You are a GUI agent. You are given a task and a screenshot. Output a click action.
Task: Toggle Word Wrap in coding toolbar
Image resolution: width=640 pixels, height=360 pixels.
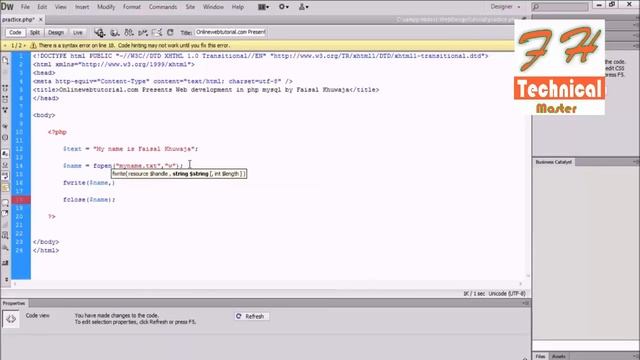[x=5, y=176]
